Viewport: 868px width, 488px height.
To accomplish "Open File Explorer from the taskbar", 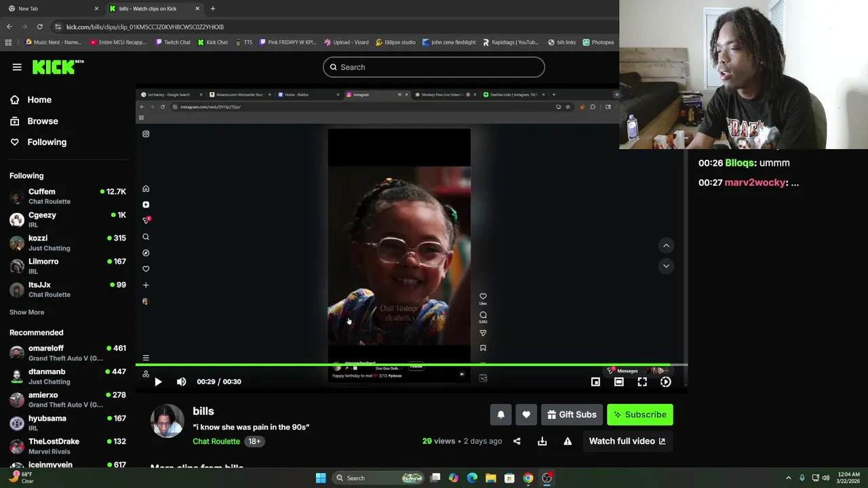I will [490, 478].
